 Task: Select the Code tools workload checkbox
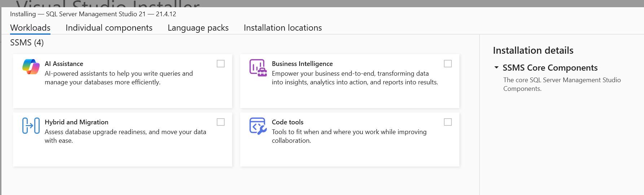tap(448, 122)
